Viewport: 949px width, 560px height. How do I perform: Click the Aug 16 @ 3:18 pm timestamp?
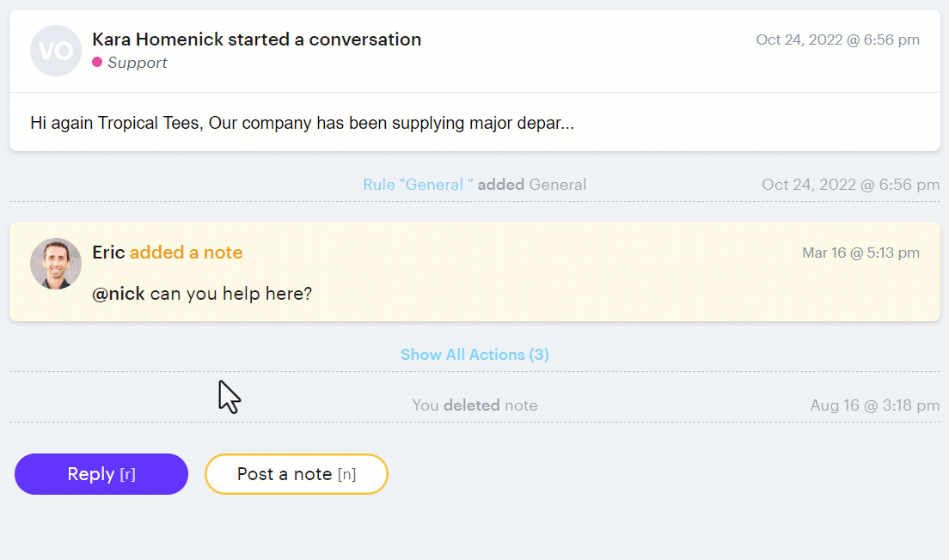[874, 405]
